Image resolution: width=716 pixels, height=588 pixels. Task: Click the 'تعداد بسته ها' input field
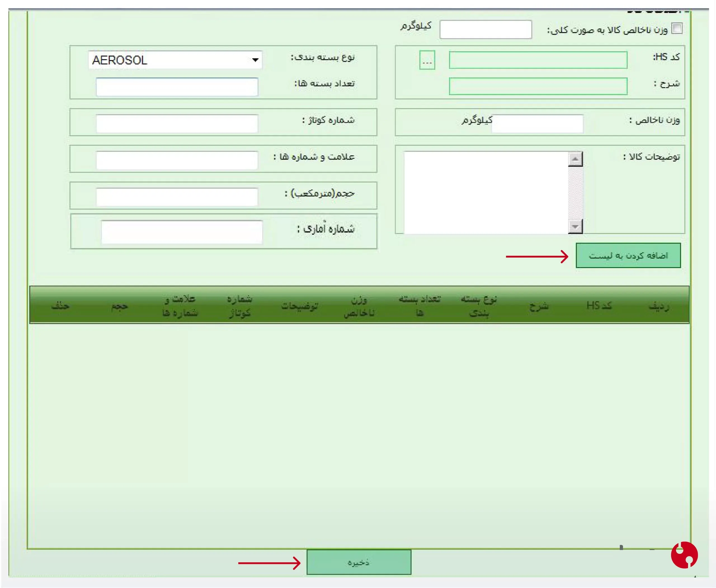pyautogui.click(x=177, y=87)
